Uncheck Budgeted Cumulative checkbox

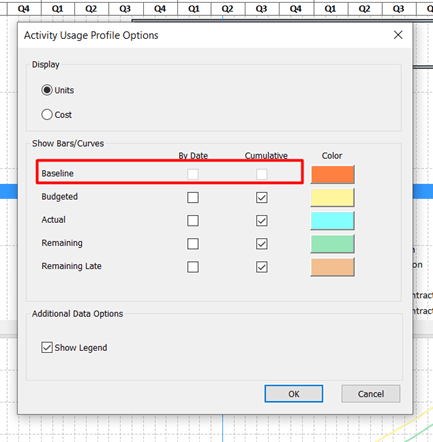click(262, 197)
